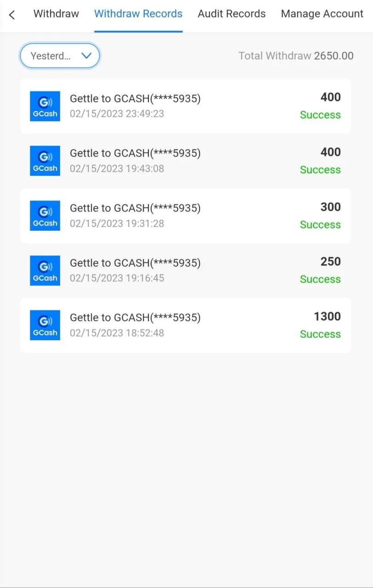Tap the 02/15/2023 18:52:48 timestamp

tap(117, 333)
